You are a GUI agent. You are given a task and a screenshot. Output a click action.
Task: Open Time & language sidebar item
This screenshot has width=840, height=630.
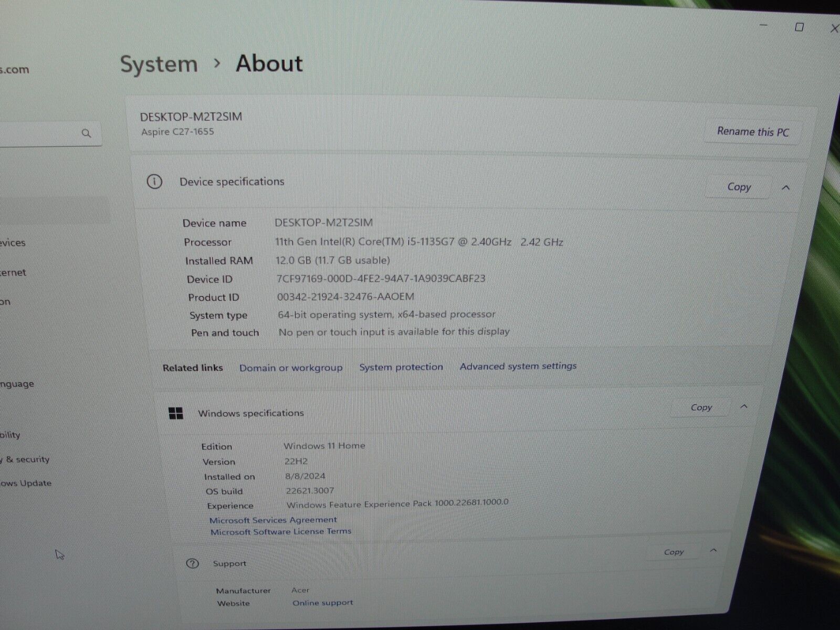coord(17,384)
